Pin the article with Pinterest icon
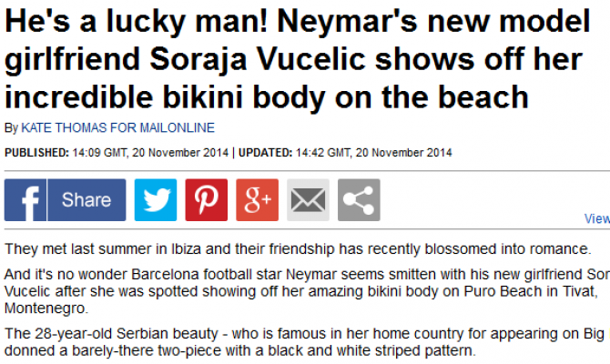610x364 pixels. 207,200
